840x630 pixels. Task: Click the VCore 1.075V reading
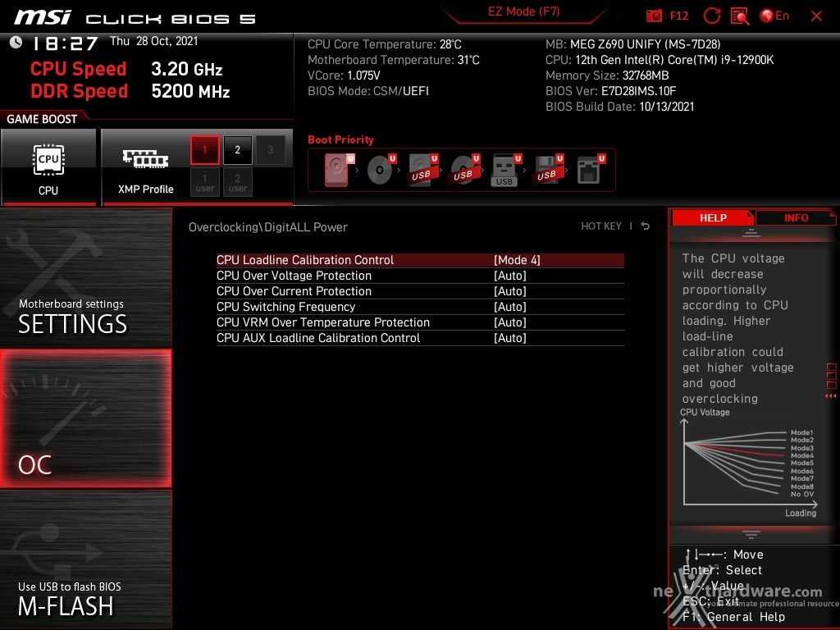pyautogui.click(x=344, y=75)
